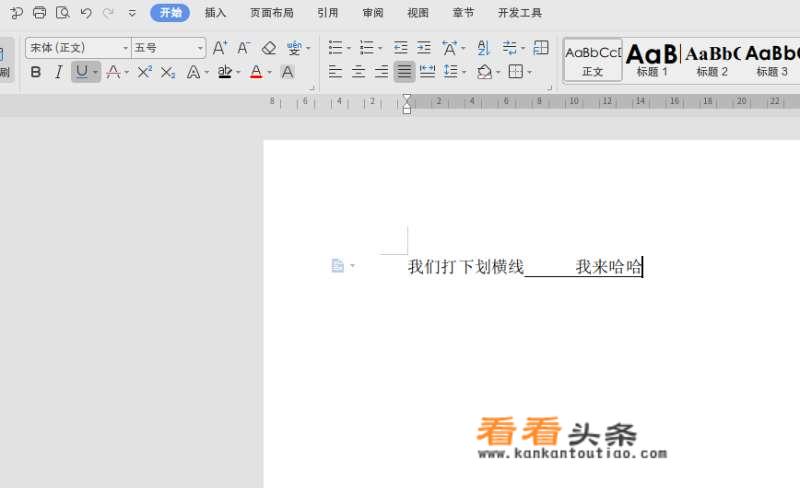Expand the underline style dropdown arrow
The width and height of the screenshot is (800, 488).
click(x=95, y=72)
